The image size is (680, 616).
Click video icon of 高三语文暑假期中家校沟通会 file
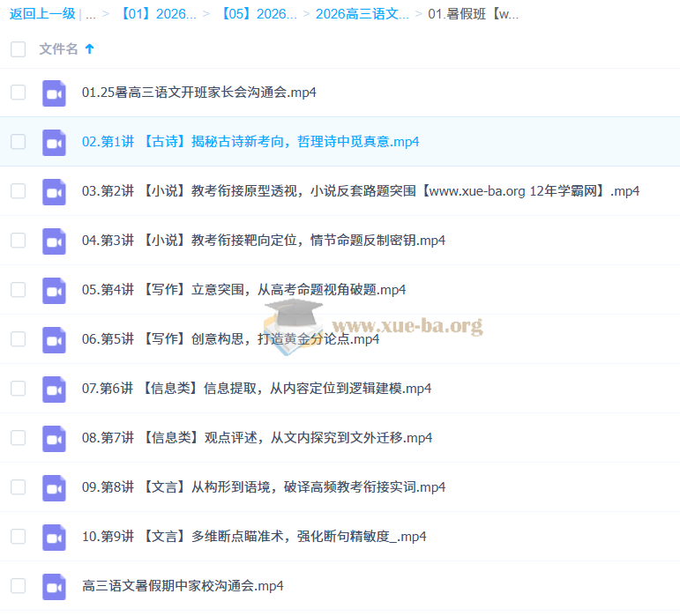[54, 586]
